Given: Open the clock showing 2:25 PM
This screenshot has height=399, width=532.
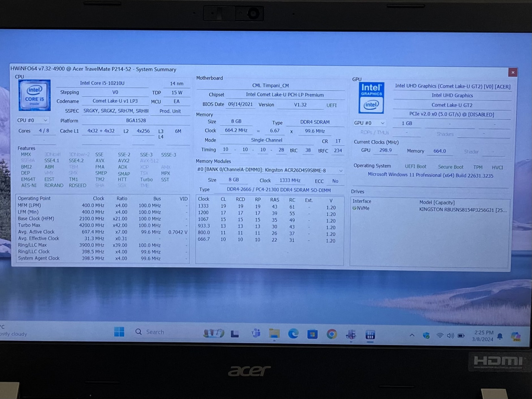Looking at the screenshot, I should (x=483, y=336).
